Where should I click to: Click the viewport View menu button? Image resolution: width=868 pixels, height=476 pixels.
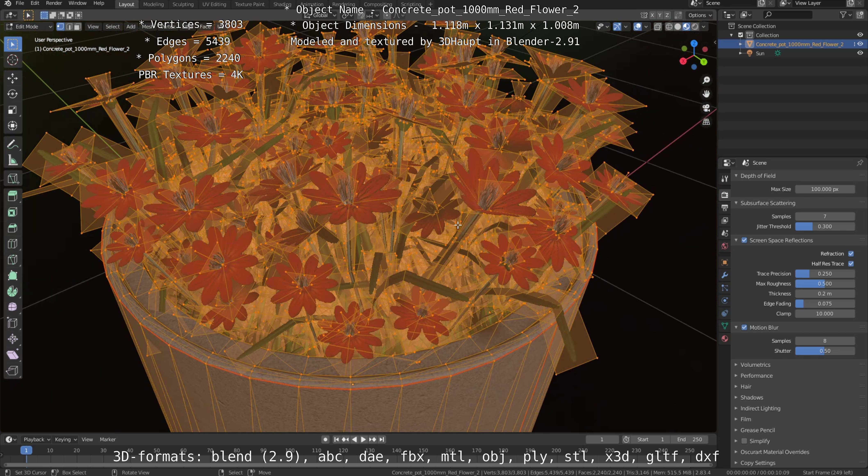pyautogui.click(x=93, y=27)
